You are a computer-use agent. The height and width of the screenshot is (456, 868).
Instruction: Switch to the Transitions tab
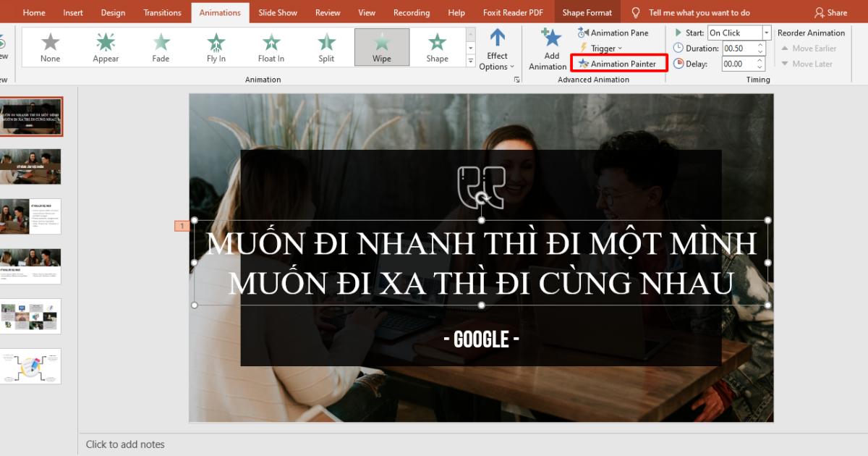(x=161, y=12)
